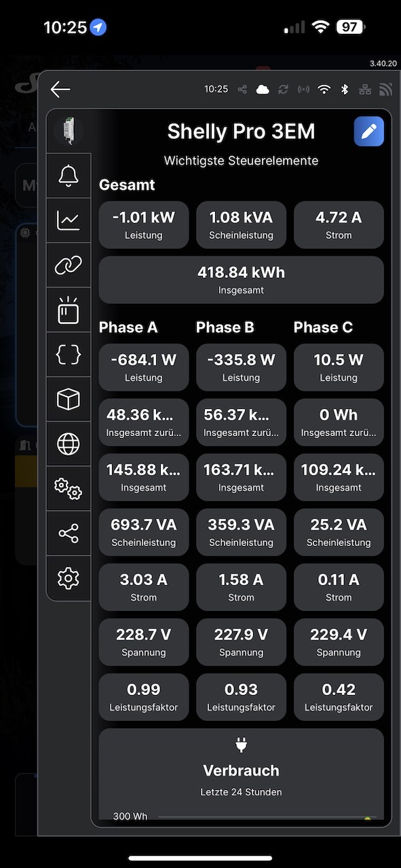Tap the Bluetooth status icon
Screen dimensions: 401x868
click(x=345, y=90)
